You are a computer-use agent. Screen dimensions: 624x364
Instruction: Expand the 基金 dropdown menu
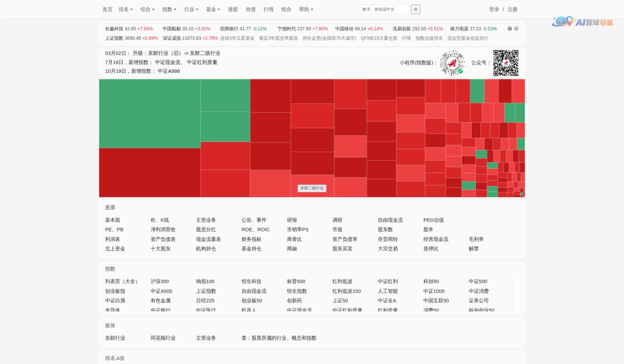pyautogui.click(x=213, y=9)
